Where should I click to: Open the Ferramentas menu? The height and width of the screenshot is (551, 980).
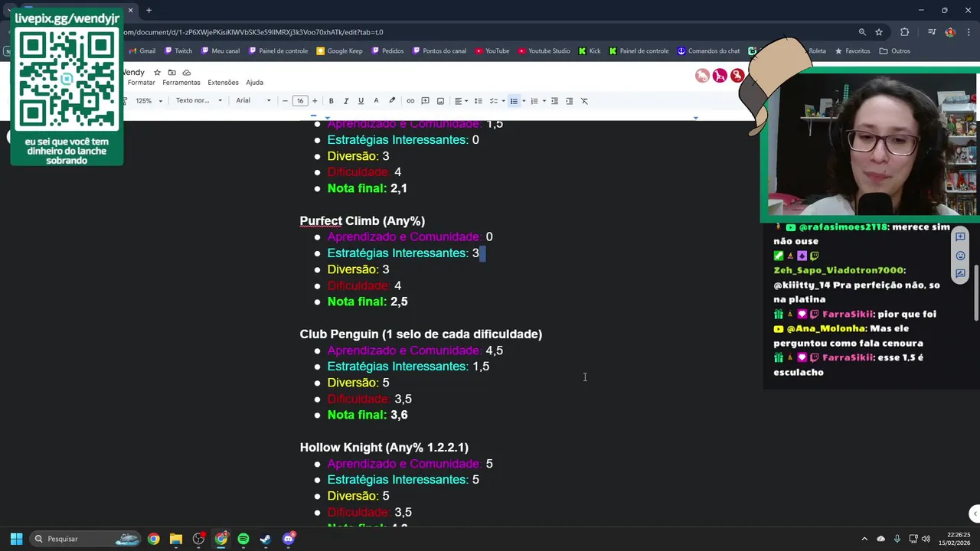181,83
